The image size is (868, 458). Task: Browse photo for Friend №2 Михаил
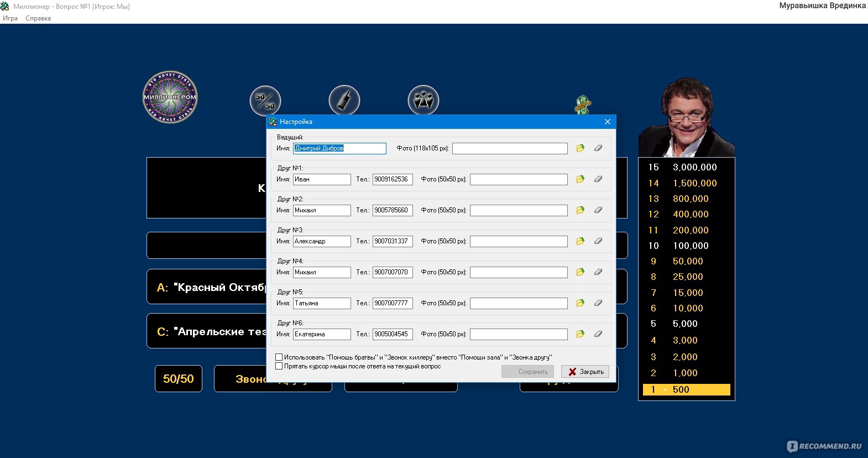coord(580,210)
